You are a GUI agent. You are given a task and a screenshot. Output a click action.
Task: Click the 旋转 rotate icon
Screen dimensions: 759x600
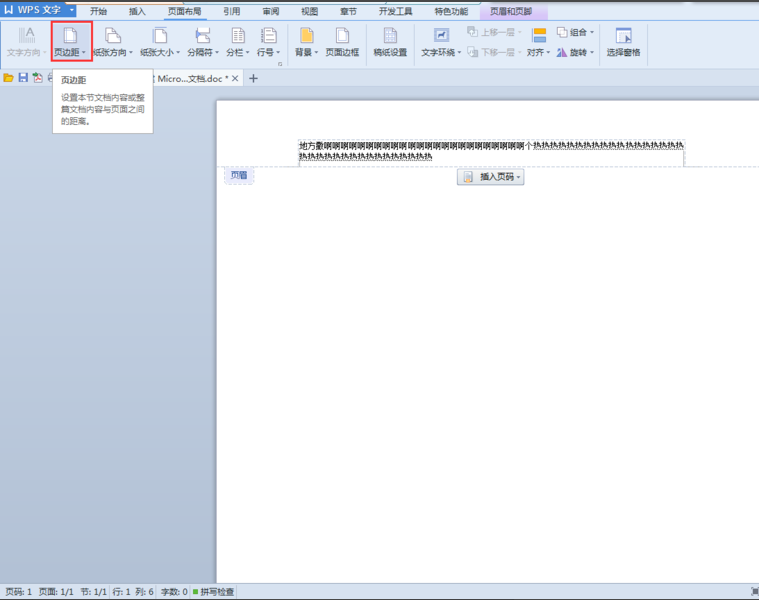tap(562, 52)
